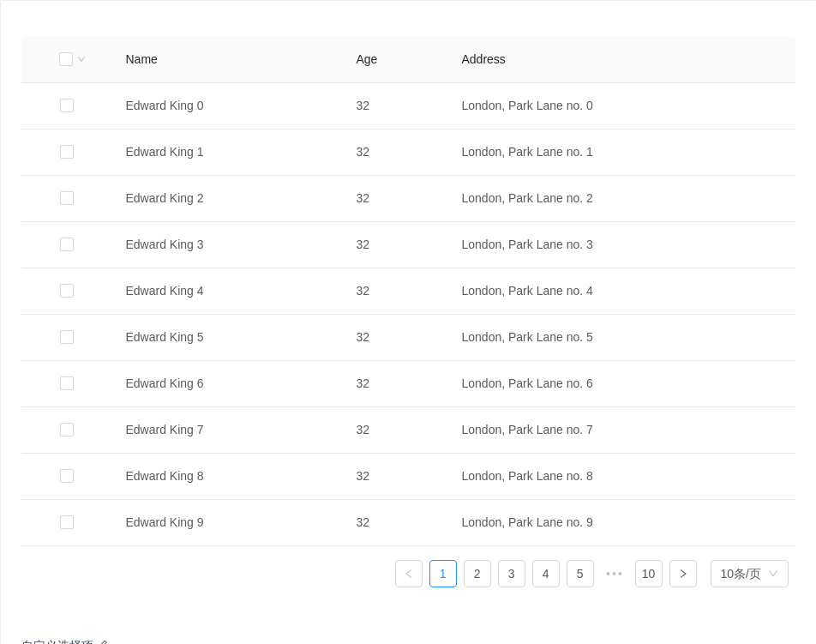
Task: Toggle the select-all checkbox in table header
Action: [66, 59]
